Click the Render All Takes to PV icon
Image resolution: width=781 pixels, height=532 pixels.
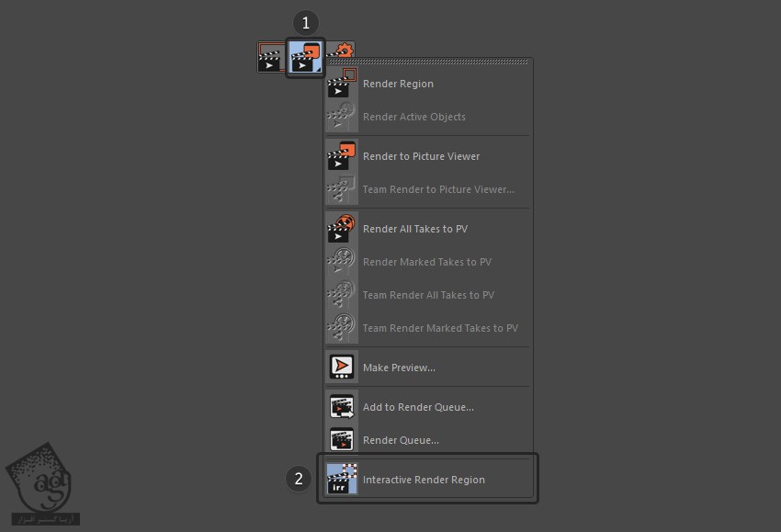tap(341, 229)
